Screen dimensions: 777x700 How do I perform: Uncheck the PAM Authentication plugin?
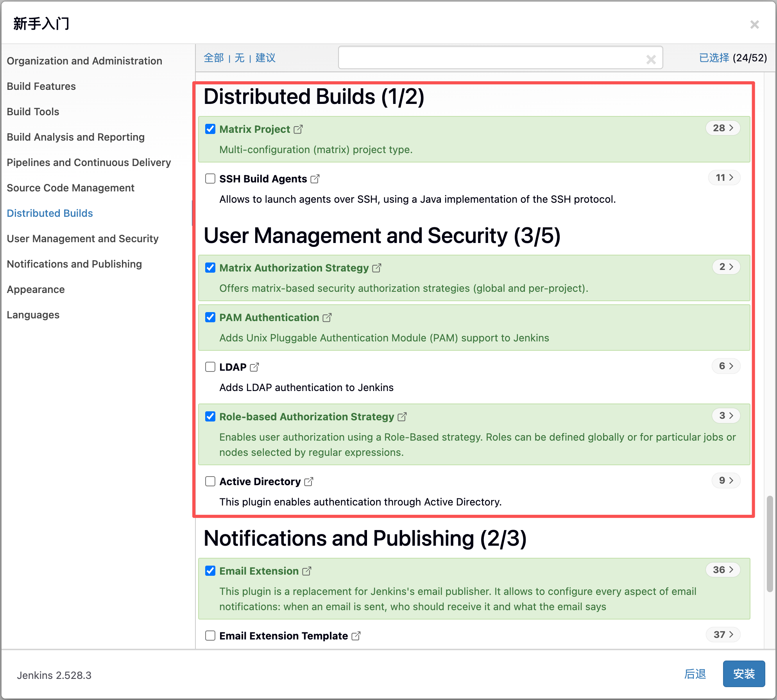click(210, 317)
